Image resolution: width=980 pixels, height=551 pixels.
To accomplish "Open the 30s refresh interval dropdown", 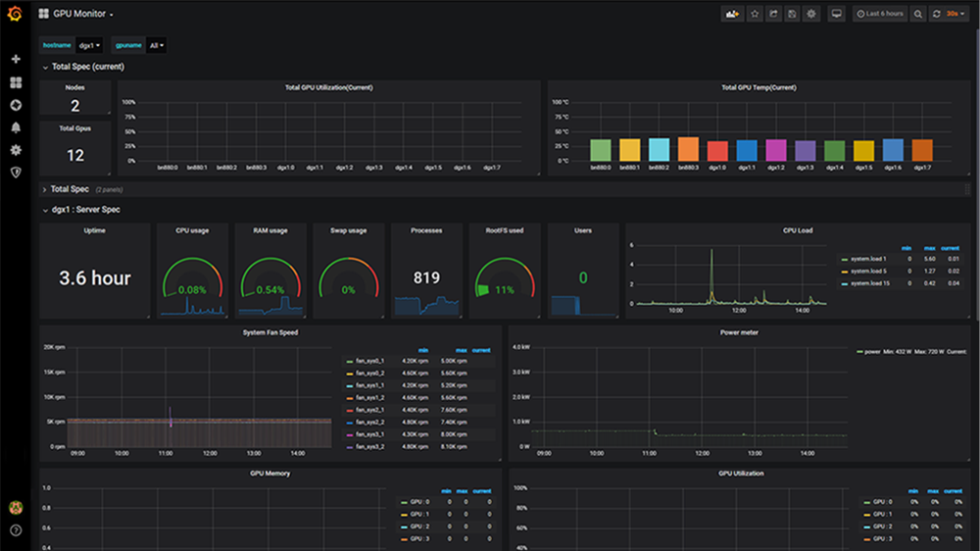I will click(x=954, y=14).
